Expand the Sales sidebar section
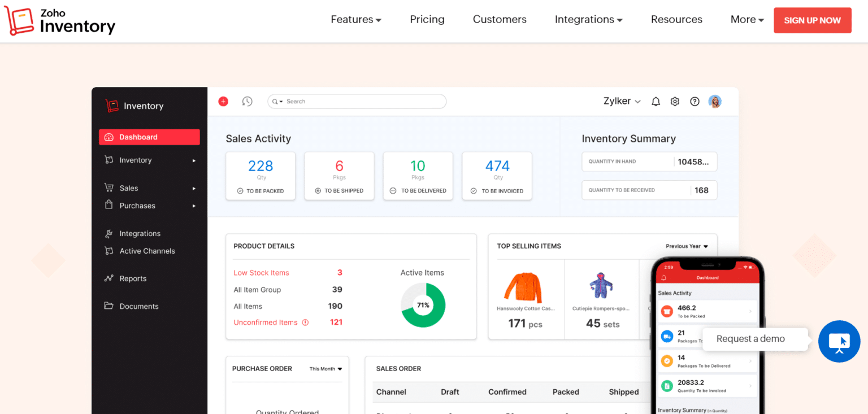868x414 pixels. 194,188
